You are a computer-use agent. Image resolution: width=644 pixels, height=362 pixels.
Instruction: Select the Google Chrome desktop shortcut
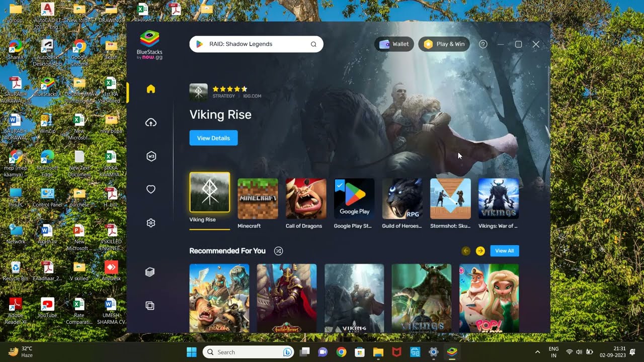79,53
